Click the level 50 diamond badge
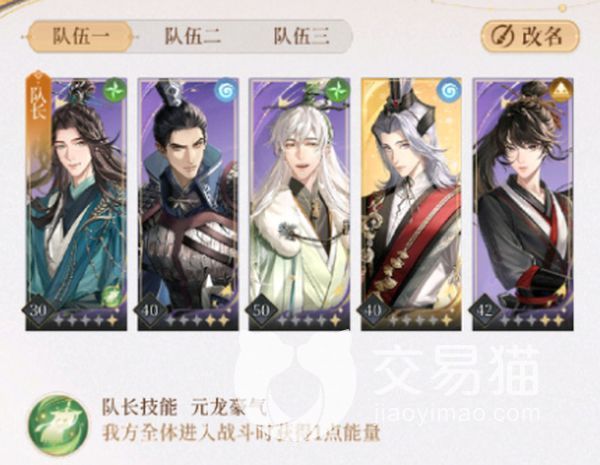Image resolution: width=600 pixels, height=465 pixels. coord(262,311)
